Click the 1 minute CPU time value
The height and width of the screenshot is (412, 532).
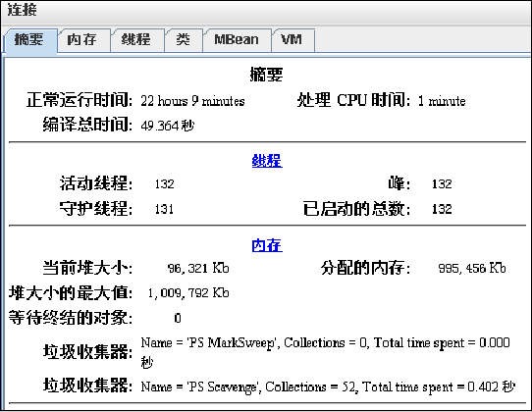[x=442, y=101]
